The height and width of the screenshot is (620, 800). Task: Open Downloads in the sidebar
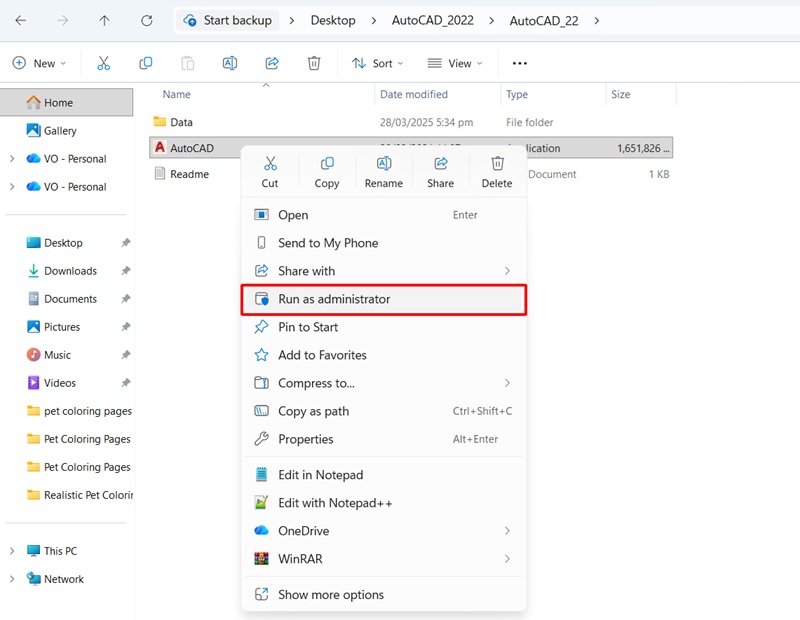coord(70,271)
